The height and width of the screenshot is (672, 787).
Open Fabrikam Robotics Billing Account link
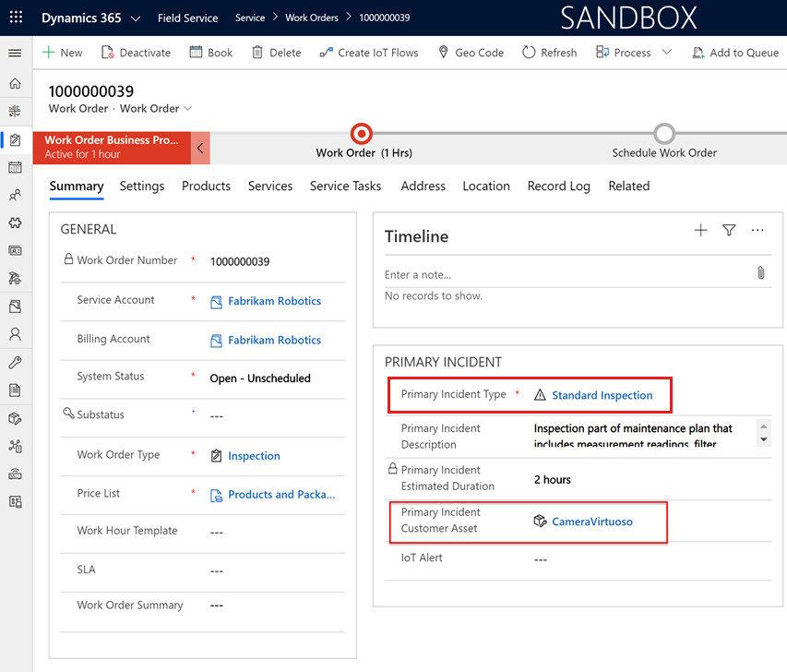(275, 341)
